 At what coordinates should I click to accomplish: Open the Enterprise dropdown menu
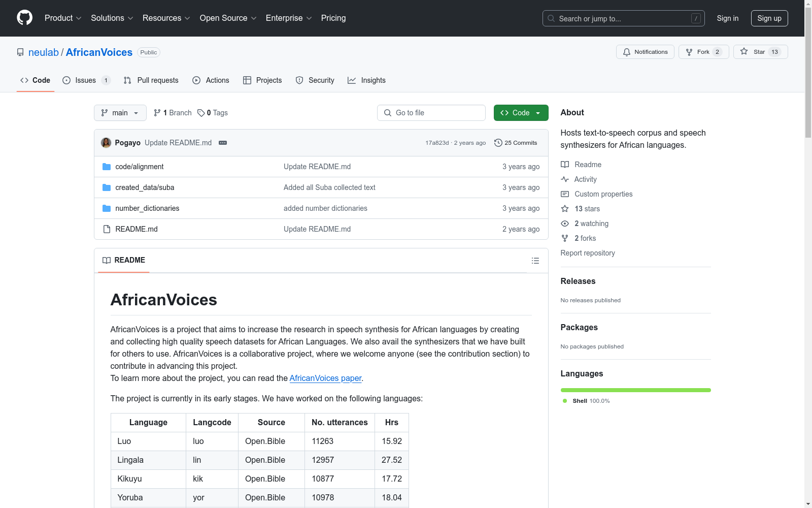coord(289,18)
